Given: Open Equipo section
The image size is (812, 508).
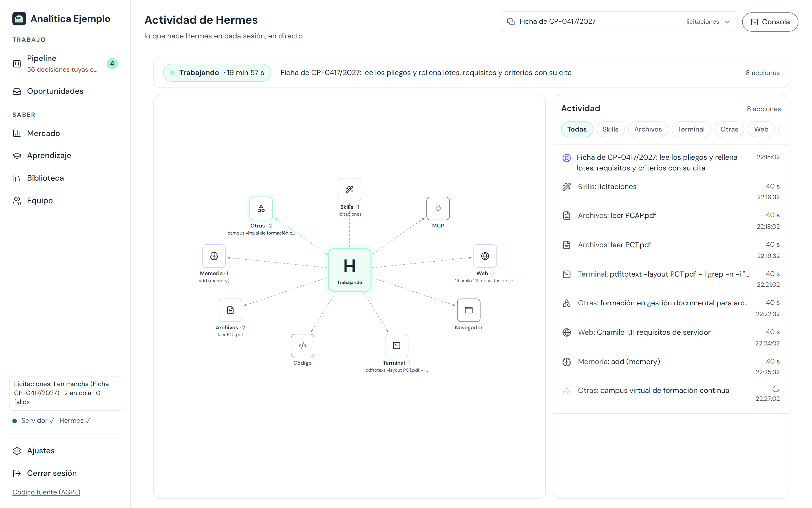Looking at the screenshot, I should tap(65, 201).
